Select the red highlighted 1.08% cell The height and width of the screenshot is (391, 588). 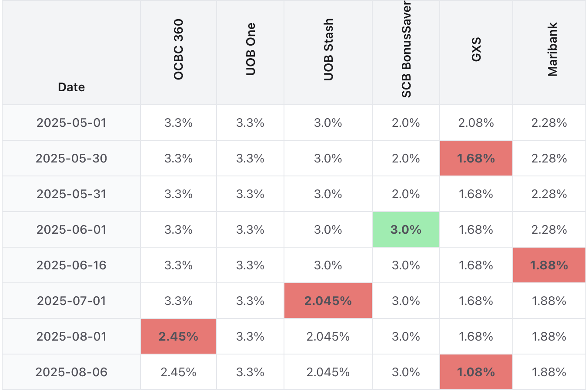point(476,372)
